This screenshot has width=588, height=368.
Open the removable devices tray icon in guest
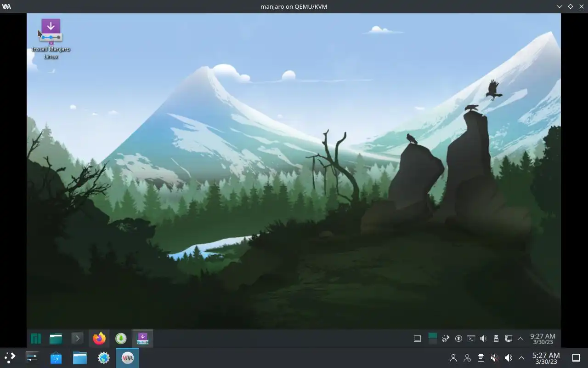(496, 339)
